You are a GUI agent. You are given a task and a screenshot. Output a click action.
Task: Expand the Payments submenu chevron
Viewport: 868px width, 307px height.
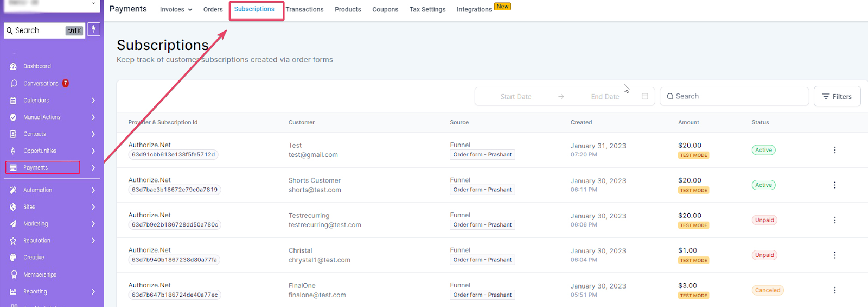point(93,168)
